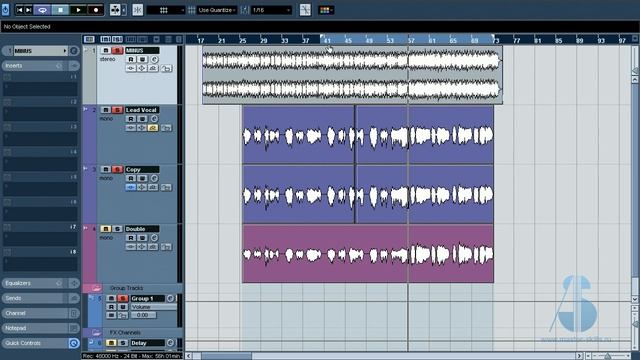Disable Solo on the Lead Vocal track
The height and width of the screenshot is (360, 640).
click(x=117, y=110)
